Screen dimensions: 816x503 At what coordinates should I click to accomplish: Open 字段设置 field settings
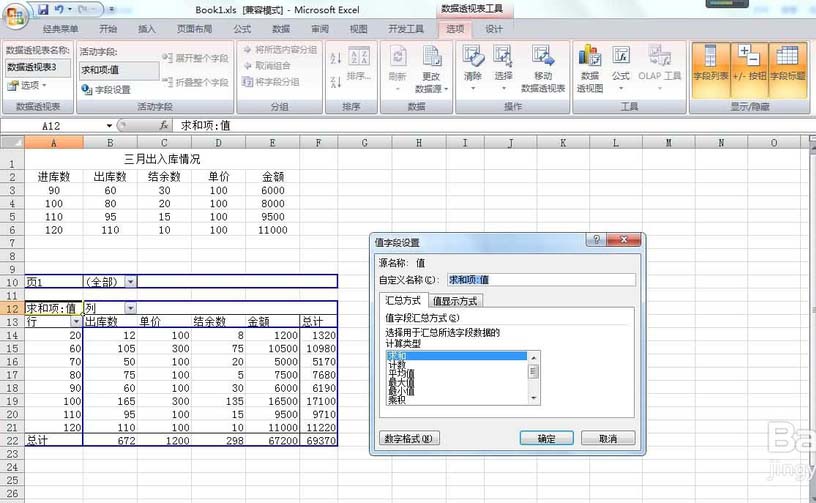106,89
